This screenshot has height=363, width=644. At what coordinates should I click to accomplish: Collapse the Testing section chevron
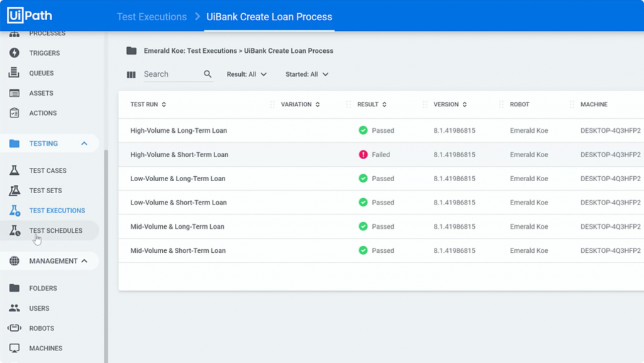(84, 143)
